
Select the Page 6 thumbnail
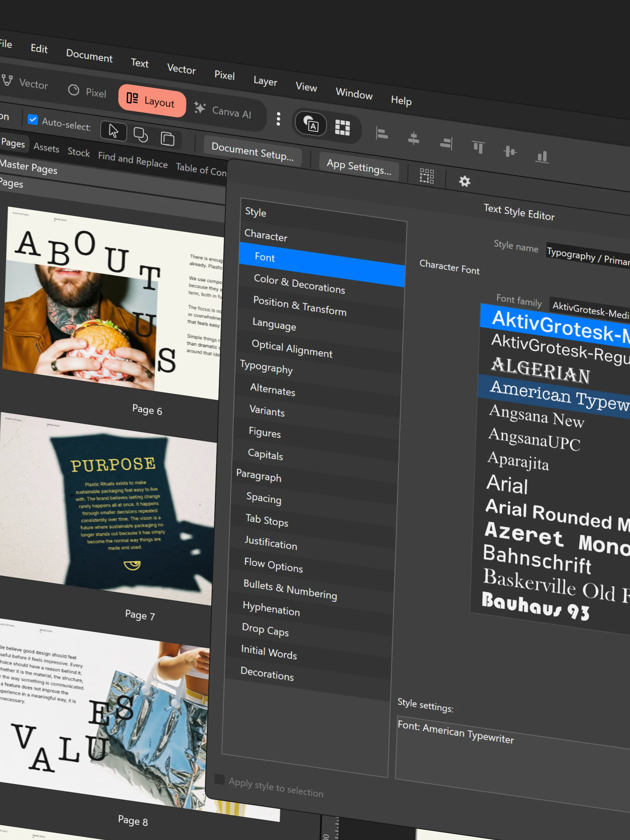pos(113,303)
